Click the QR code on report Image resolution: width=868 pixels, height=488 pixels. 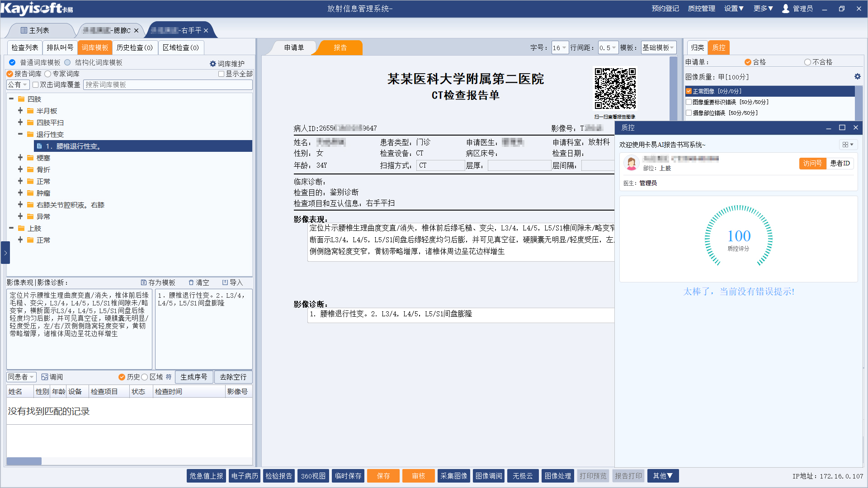615,89
